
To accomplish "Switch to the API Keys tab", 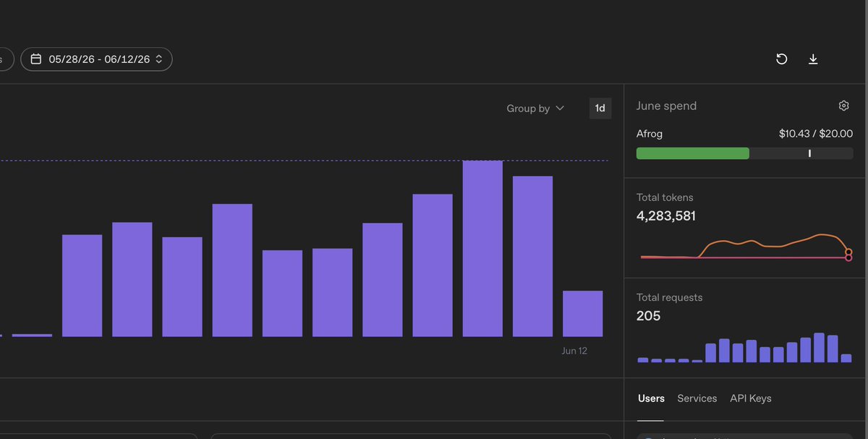I will pyautogui.click(x=751, y=398).
